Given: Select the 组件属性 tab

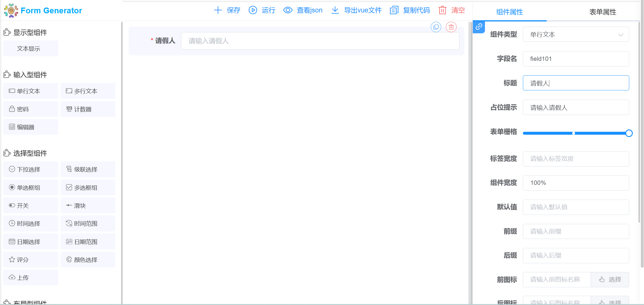Looking at the screenshot, I should (x=510, y=12).
